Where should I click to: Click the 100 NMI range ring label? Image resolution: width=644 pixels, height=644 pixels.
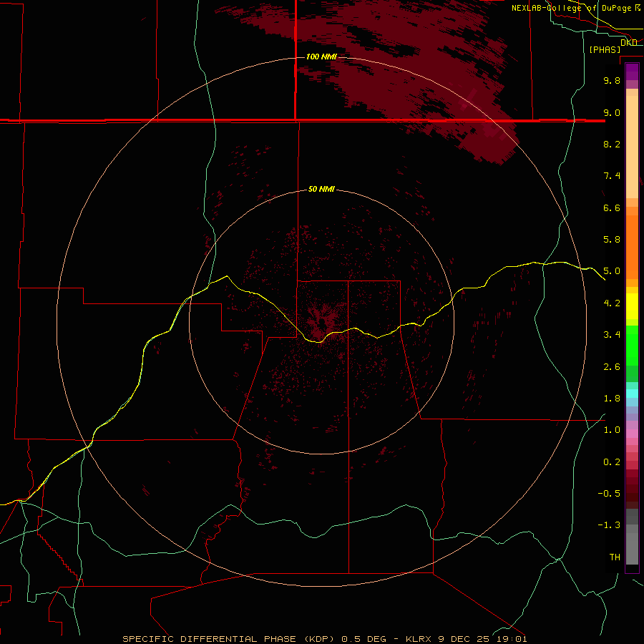(321, 57)
